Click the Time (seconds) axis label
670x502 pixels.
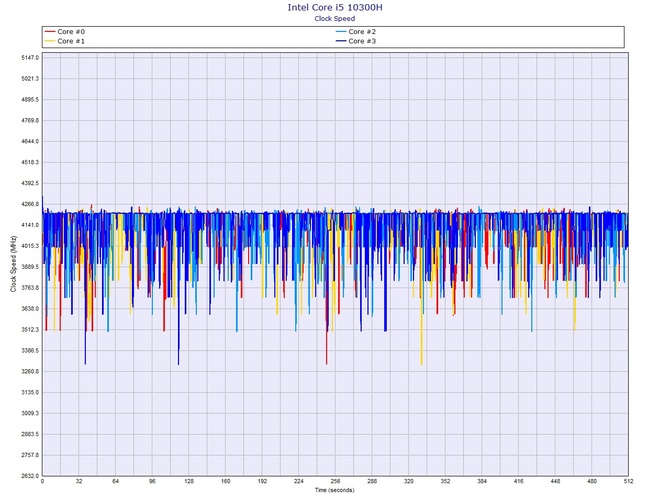pos(335,490)
